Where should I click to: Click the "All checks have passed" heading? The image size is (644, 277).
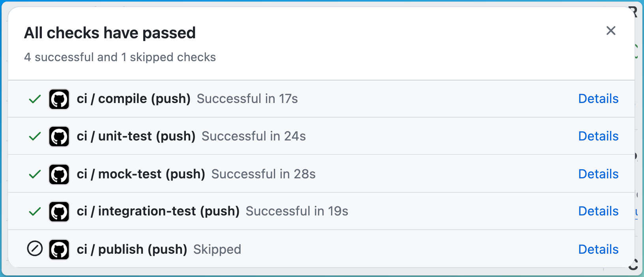(110, 33)
